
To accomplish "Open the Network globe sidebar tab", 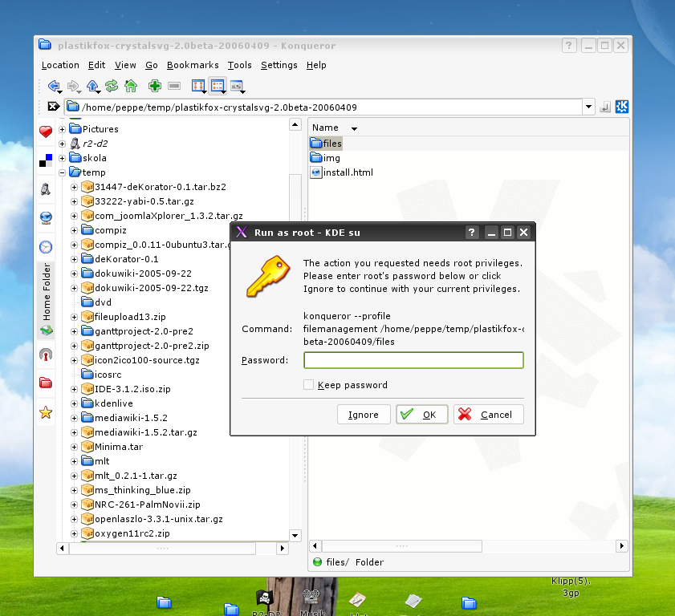I will 46,218.
